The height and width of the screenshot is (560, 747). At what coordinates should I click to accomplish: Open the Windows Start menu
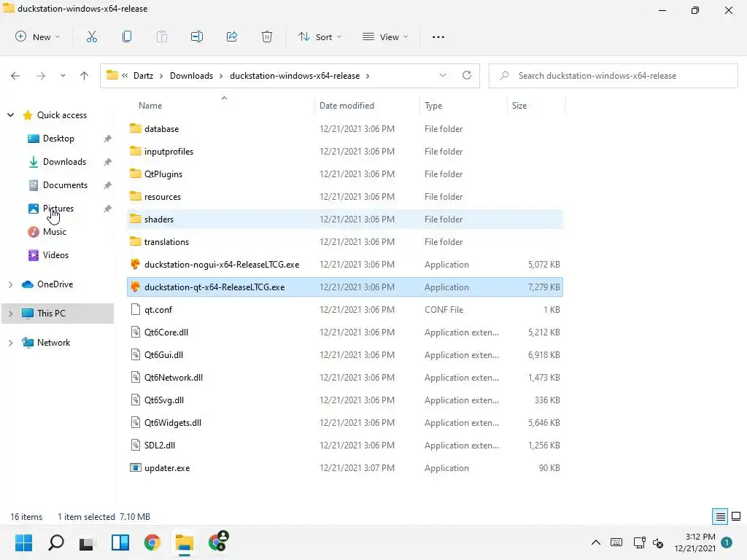tap(24, 542)
